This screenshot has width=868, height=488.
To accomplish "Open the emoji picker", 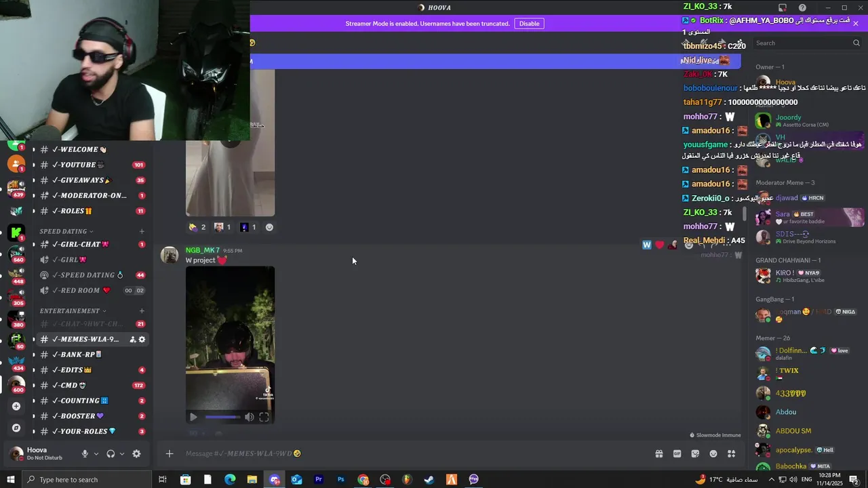I will 713,453.
